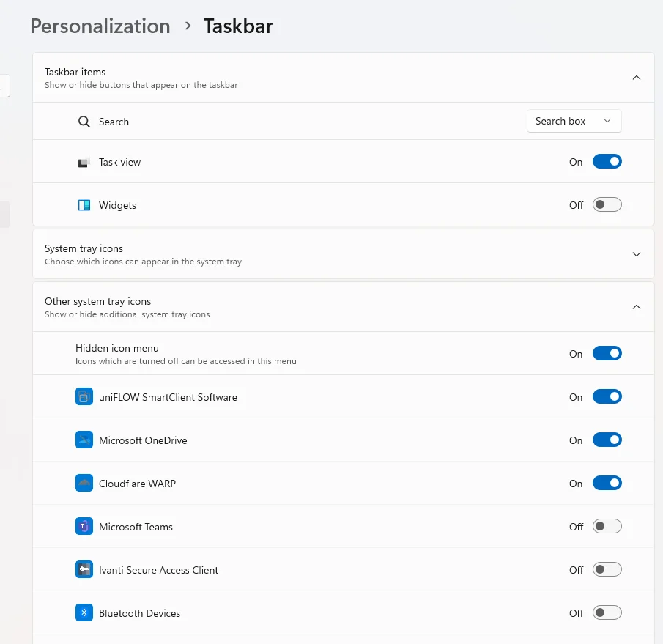Go back to Personalization breadcrumb
Viewport: 663px width, 644px height.
click(x=100, y=26)
